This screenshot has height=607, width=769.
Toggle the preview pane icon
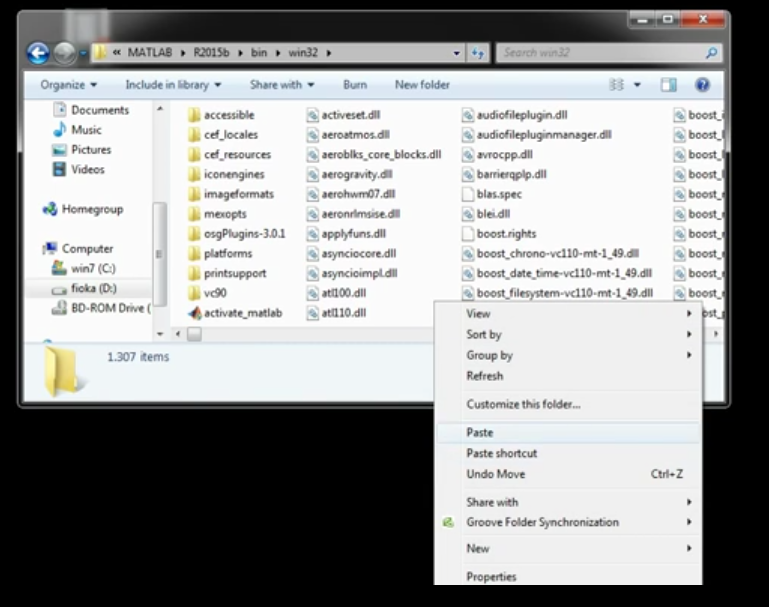[x=668, y=85]
